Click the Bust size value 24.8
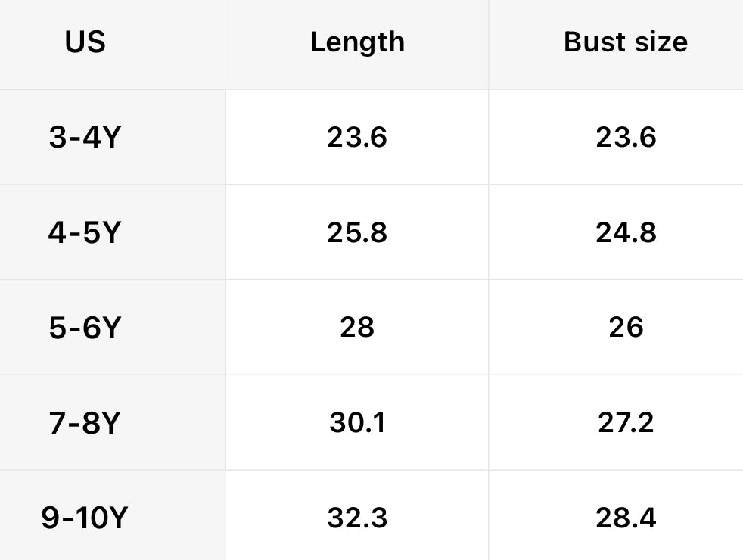 [626, 232]
